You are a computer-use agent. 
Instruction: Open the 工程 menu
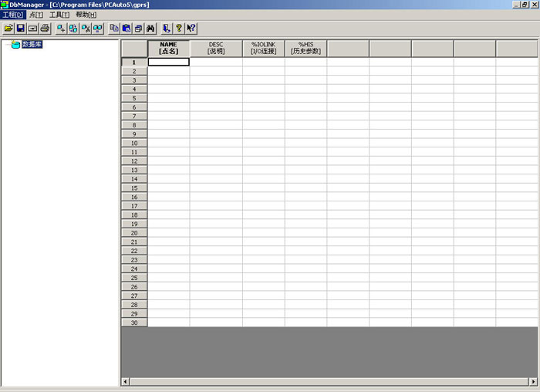[x=14, y=15]
